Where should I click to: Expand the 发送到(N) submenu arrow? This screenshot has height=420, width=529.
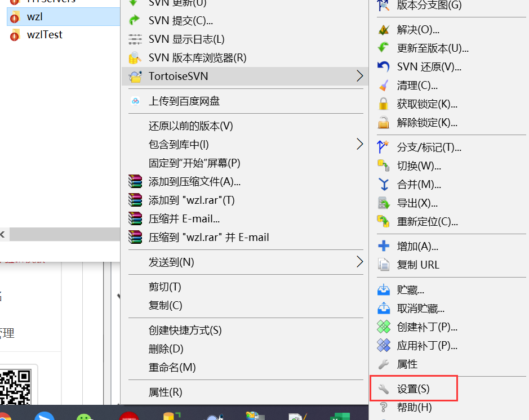[x=360, y=262]
